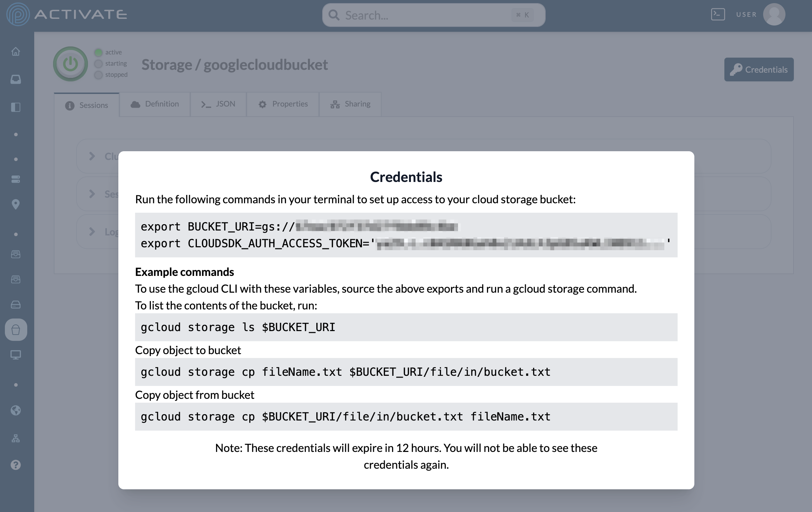The height and width of the screenshot is (512, 812).
Task: Expand the second collapsed section chevron
Action: click(92, 194)
